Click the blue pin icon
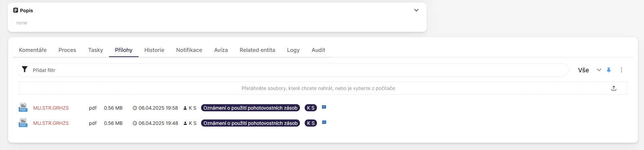 (x=609, y=70)
